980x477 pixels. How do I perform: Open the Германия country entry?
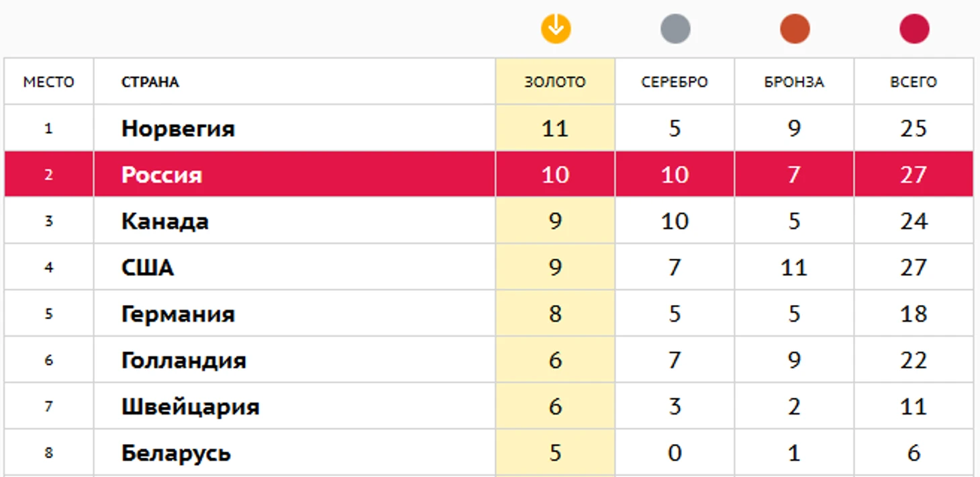pyautogui.click(x=178, y=314)
